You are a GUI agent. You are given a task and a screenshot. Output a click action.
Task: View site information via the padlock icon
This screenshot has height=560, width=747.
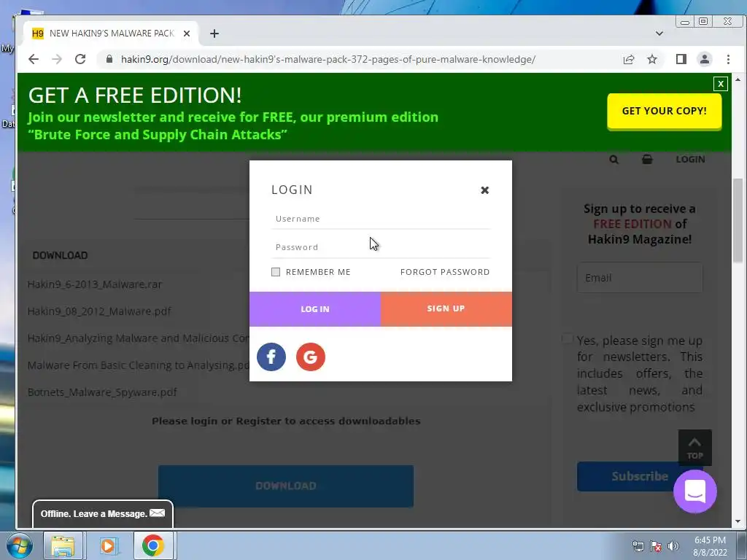(109, 59)
